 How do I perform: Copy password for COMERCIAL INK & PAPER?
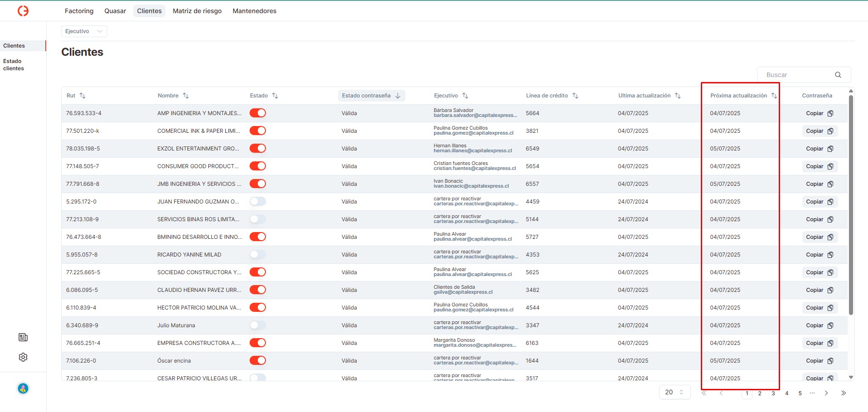[819, 131]
